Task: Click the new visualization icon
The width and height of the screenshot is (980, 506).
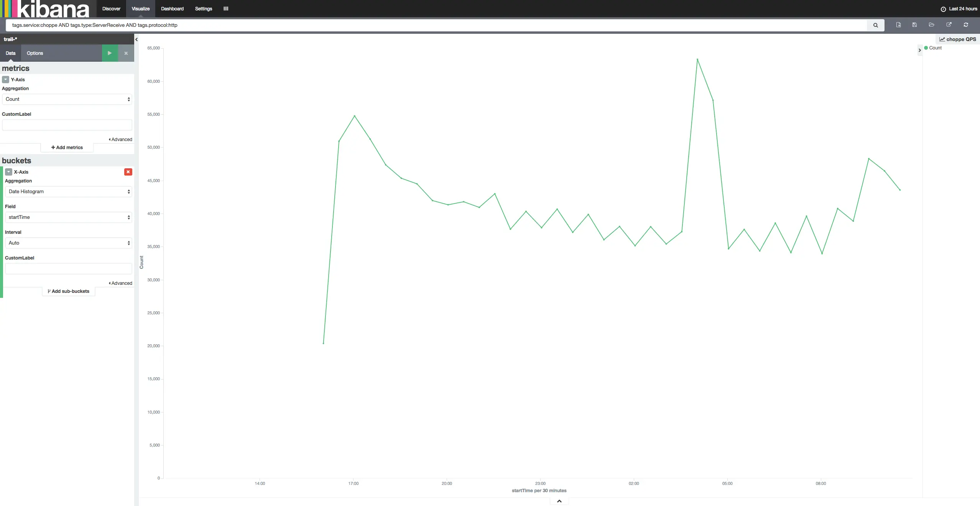Action: [898, 25]
